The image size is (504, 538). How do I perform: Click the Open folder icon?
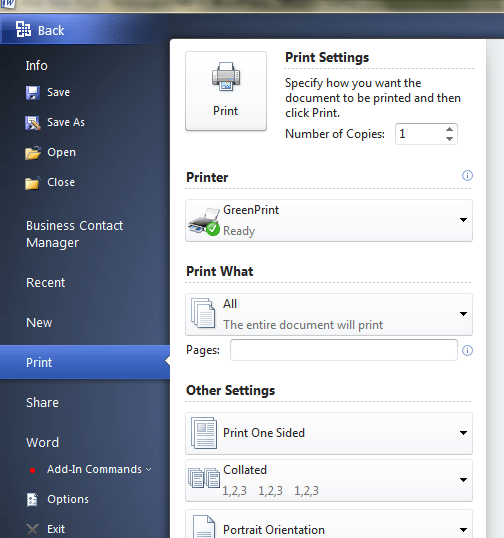point(33,153)
